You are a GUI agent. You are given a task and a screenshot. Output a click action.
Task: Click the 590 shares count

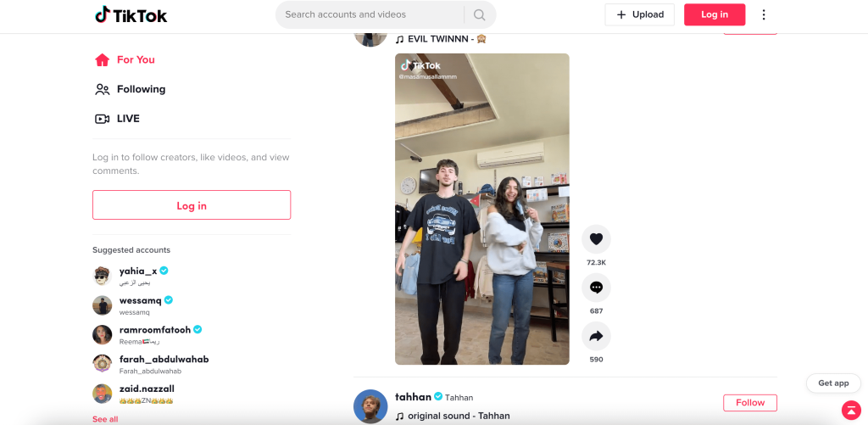[596, 360]
